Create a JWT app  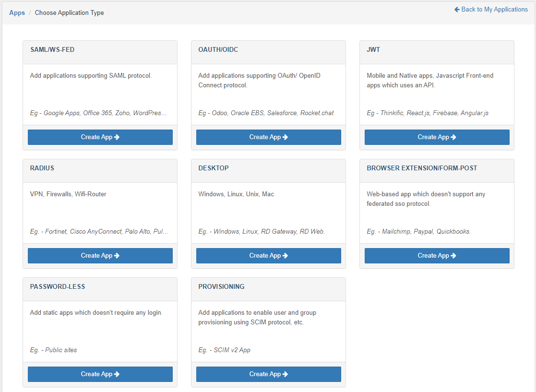coord(437,137)
